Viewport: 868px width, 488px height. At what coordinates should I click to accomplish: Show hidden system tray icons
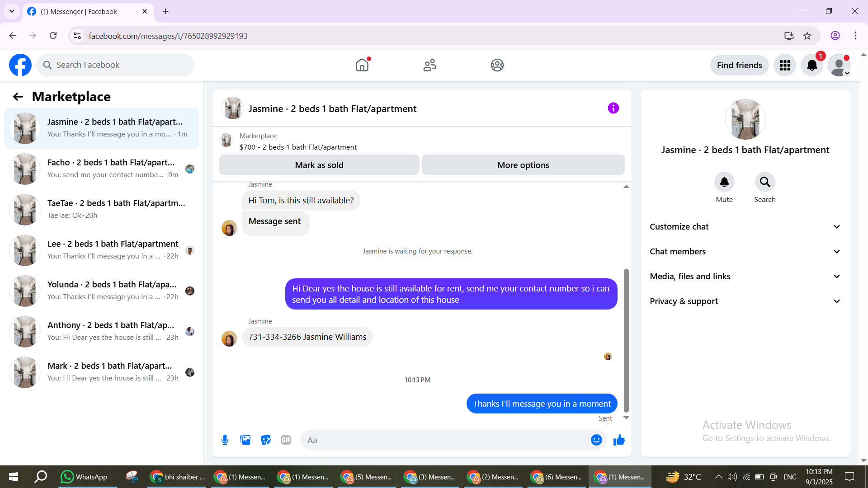click(718, 477)
